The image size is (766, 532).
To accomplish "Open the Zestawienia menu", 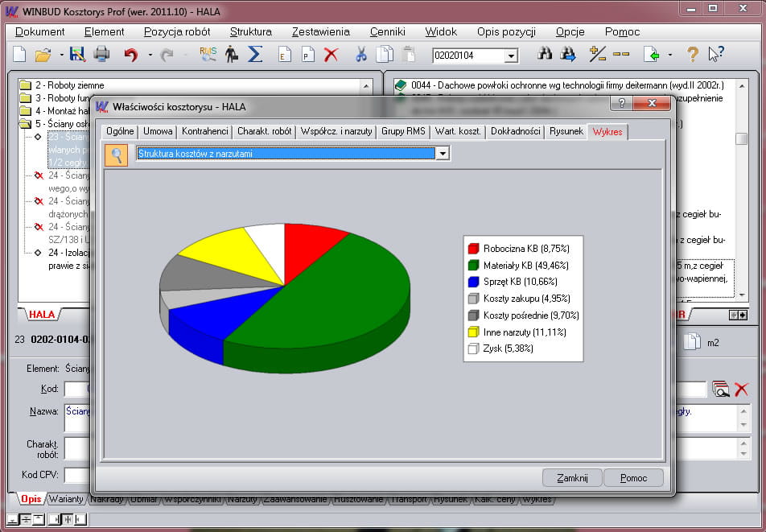I will click(320, 32).
